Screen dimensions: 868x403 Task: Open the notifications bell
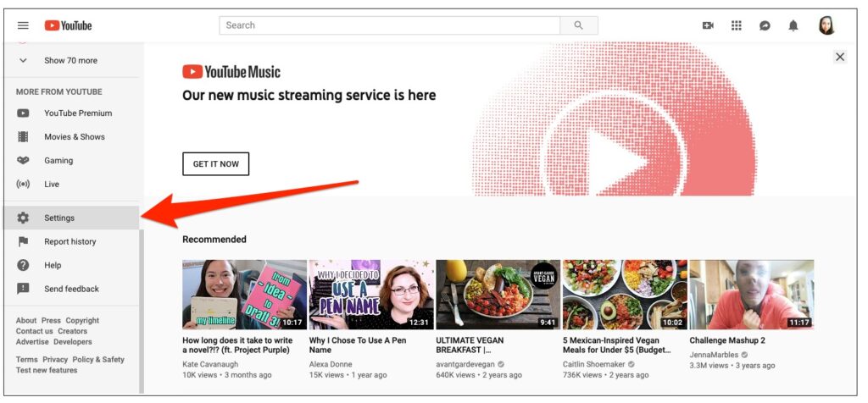coord(793,25)
